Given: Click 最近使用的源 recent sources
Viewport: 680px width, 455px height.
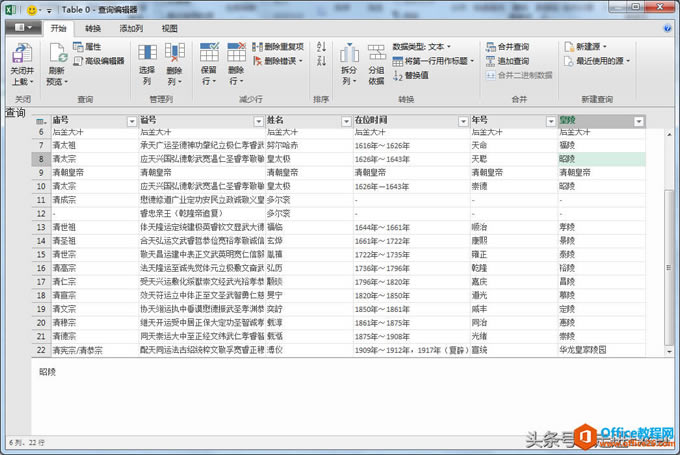Looking at the screenshot, I should (x=597, y=61).
